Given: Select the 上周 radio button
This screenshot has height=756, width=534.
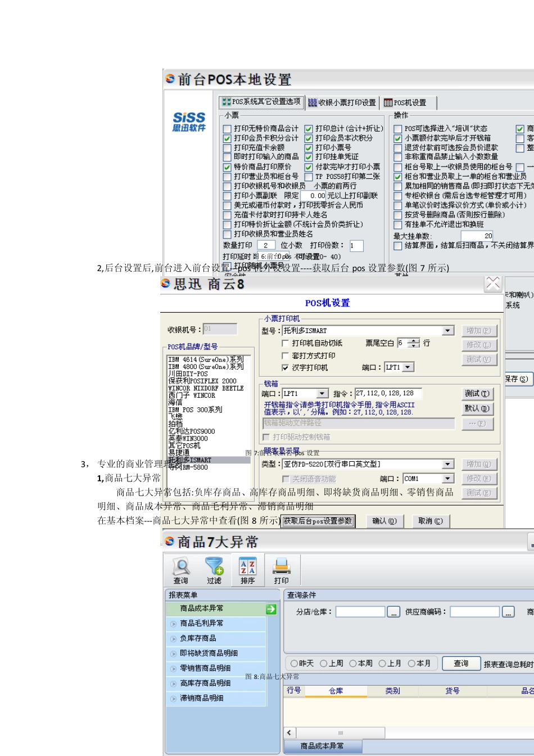Looking at the screenshot, I should point(323,664).
